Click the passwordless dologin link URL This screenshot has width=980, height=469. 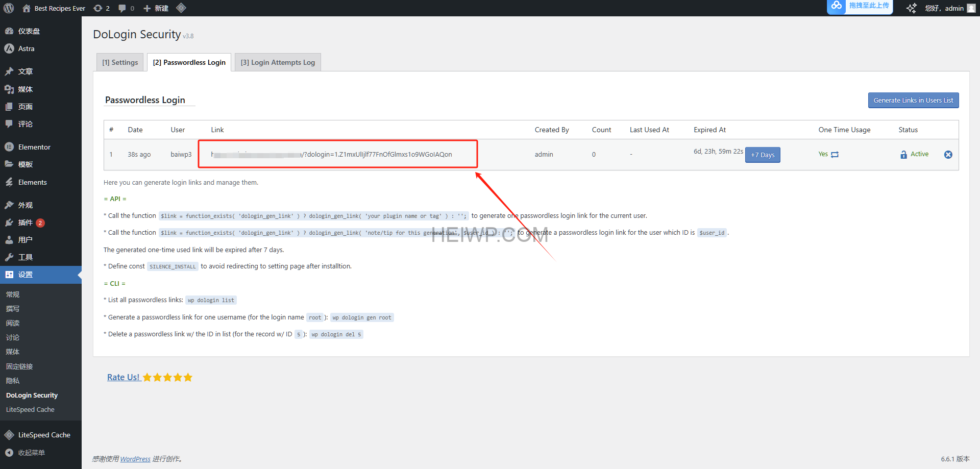tap(332, 154)
